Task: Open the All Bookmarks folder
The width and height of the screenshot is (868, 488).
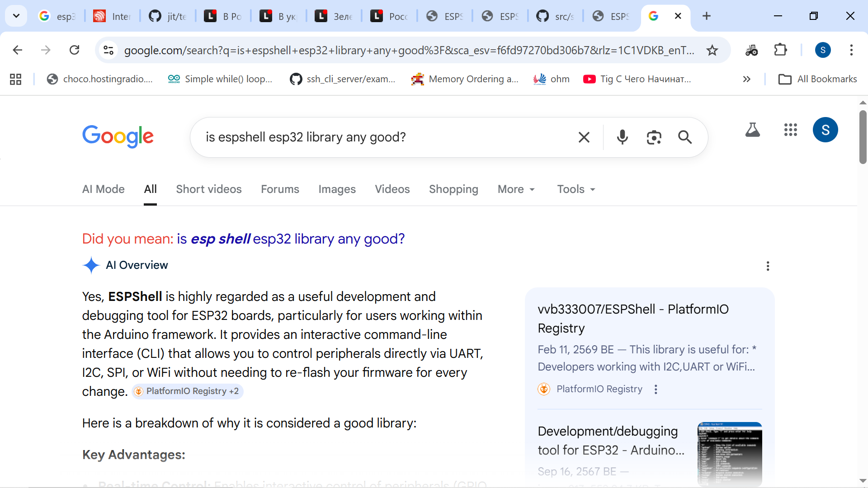Action: pos(818,79)
